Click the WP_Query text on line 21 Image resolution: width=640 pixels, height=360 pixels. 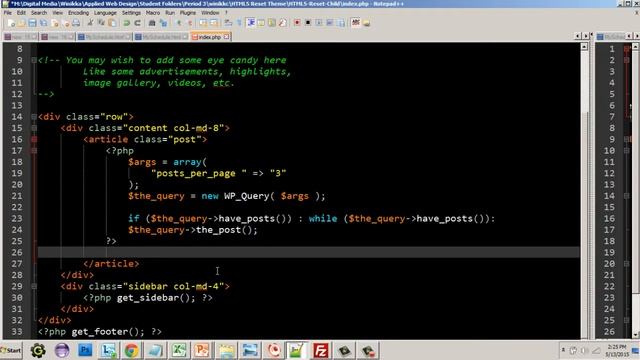pyautogui.click(x=246, y=196)
